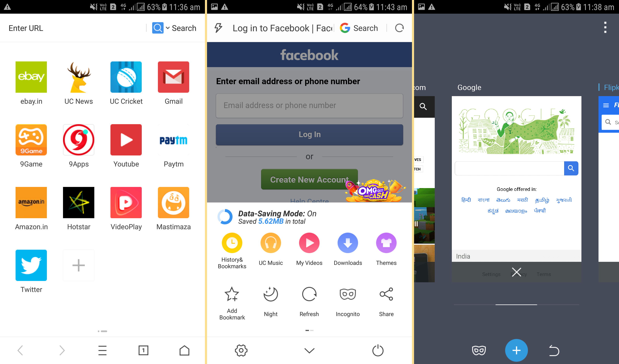Click Create New Account button
The width and height of the screenshot is (619, 364).
coord(309,179)
